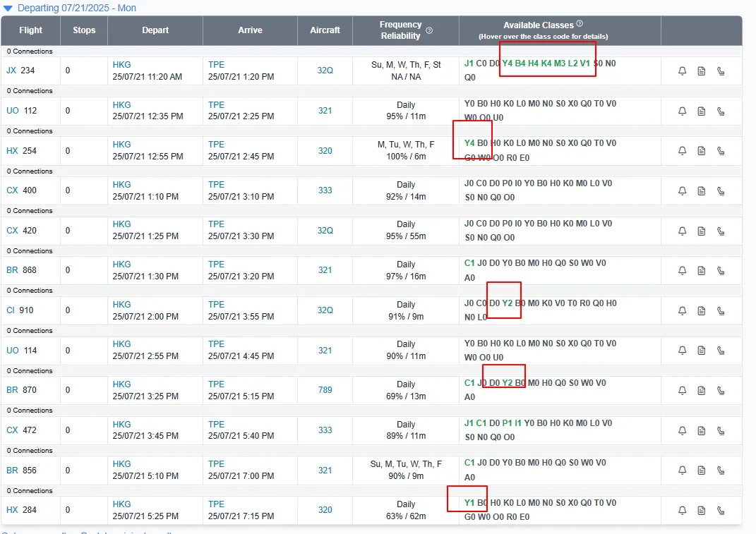The image size is (756, 534).
Task: Click the phone icon for HX 254
Action: point(721,151)
